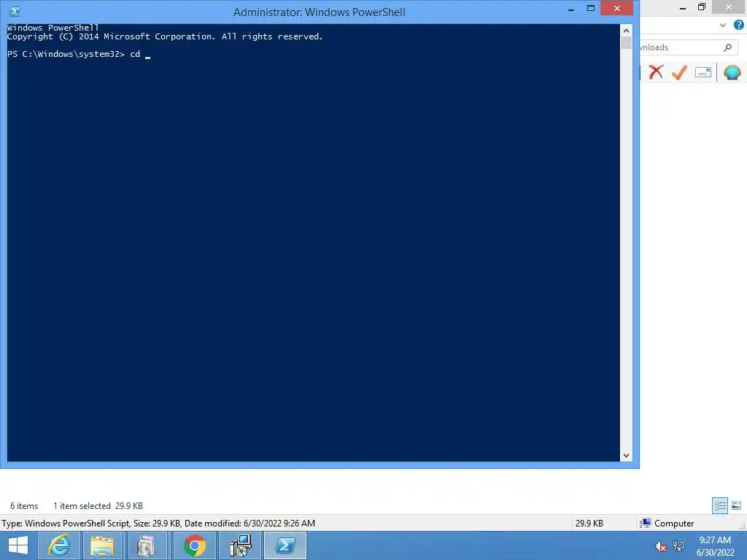
Task: Click the orange checkmark icon in Explorer
Action: [679, 72]
